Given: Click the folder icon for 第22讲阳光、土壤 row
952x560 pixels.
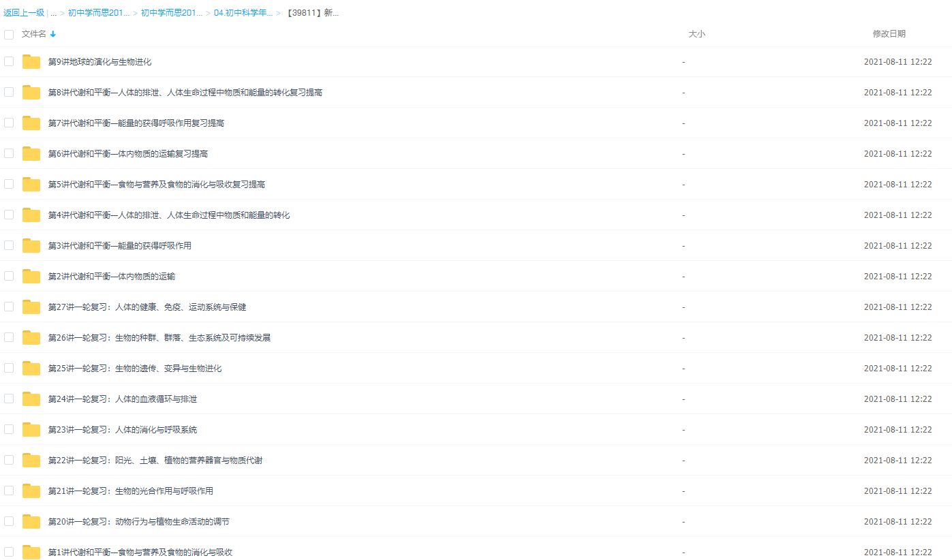Looking at the screenshot, I should click(31, 460).
